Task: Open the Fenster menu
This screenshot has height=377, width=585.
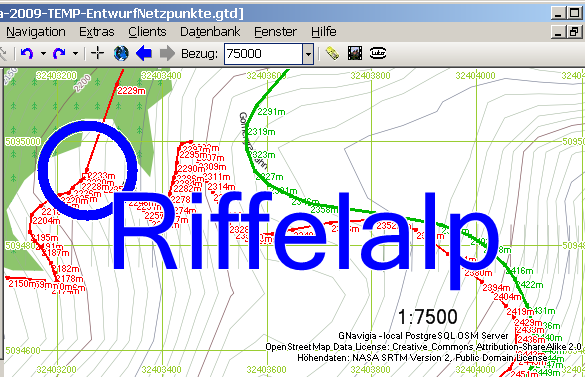Action: click(275, 32)
